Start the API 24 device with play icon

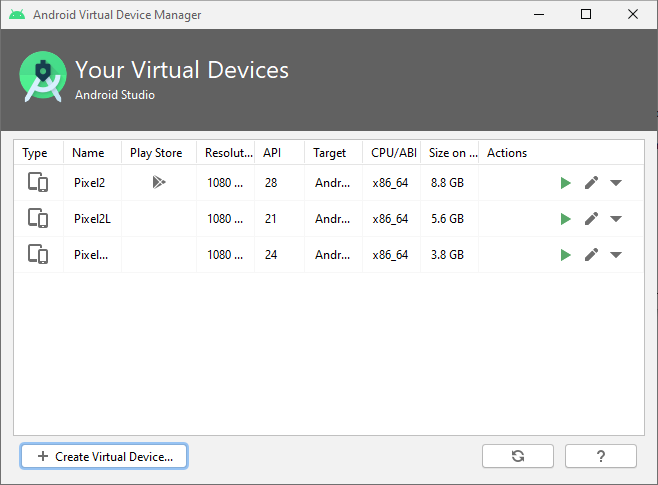pyautogui.click(x=565, y=255)
